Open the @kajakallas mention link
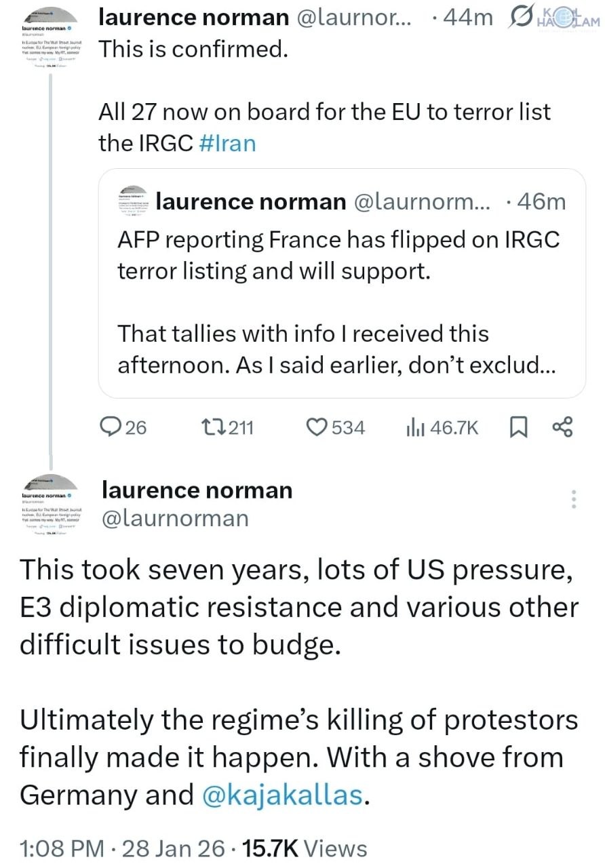This screenshot has height=868, width=605. 283,795
